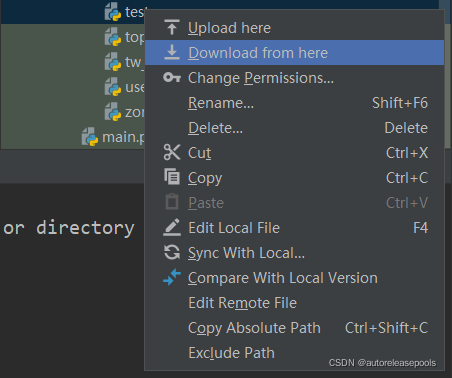Click the blue Compare arrows icon
The image size is (452, 378).
pyautogui.click(x=172, y=277)
